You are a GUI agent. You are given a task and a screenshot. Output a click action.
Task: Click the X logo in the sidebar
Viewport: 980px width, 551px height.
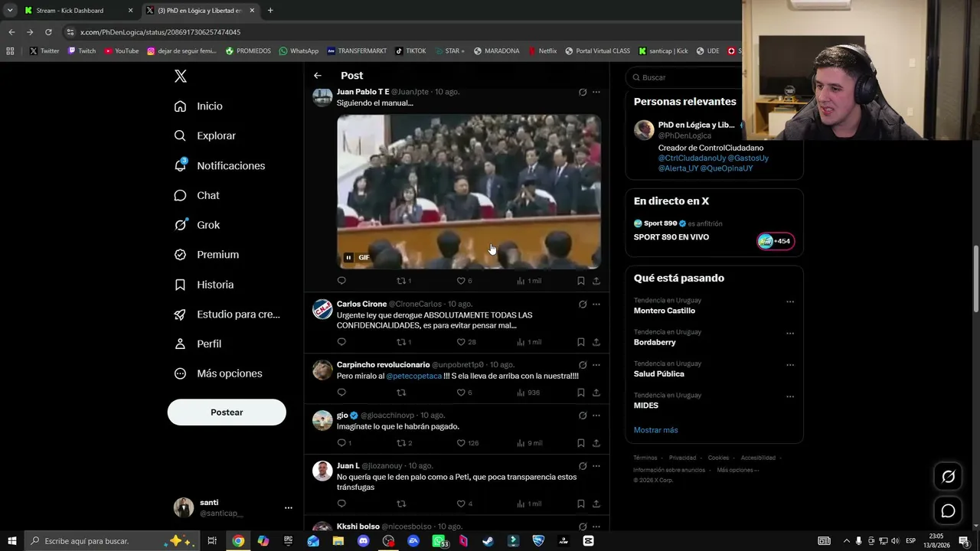click(181, 76)
